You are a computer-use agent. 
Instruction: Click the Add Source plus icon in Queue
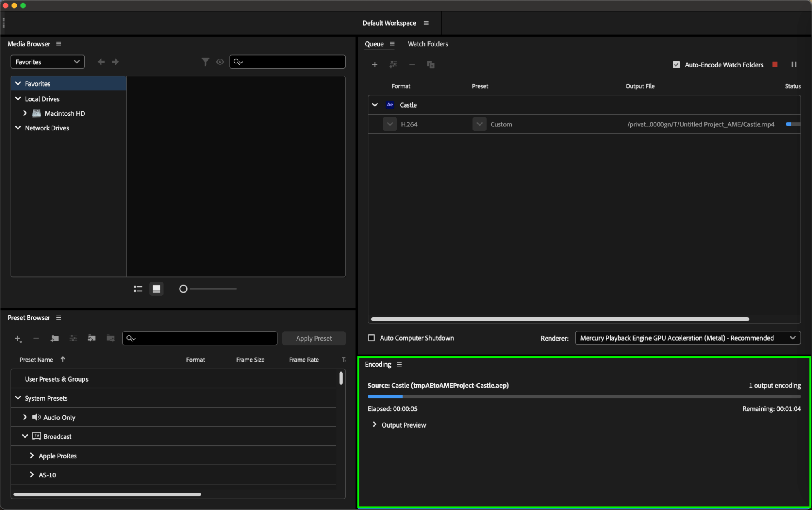coord(375,65)
